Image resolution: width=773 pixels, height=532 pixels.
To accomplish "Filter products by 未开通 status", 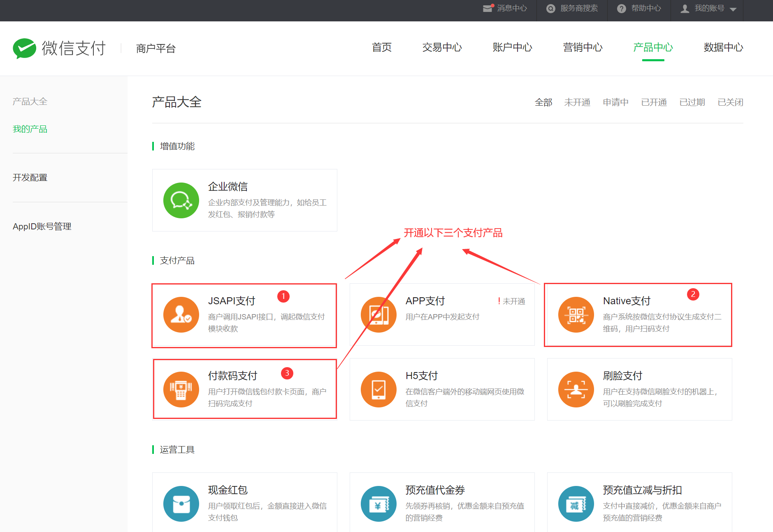I will [x=577, y=102].
